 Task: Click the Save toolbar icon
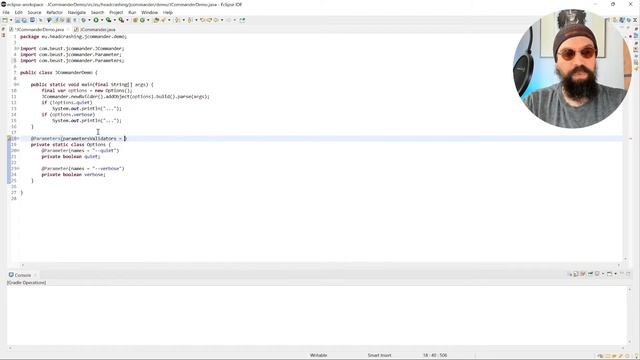[x=18, y=20]
